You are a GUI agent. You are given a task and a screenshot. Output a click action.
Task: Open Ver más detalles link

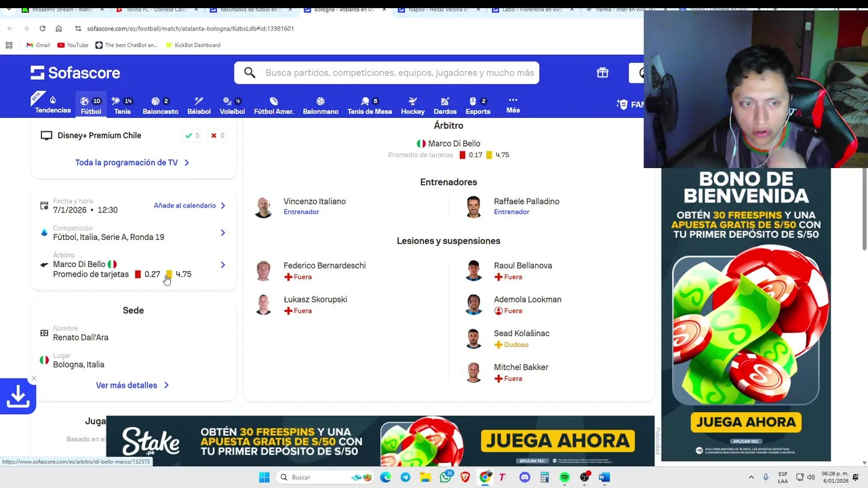(x=133, y=385)
